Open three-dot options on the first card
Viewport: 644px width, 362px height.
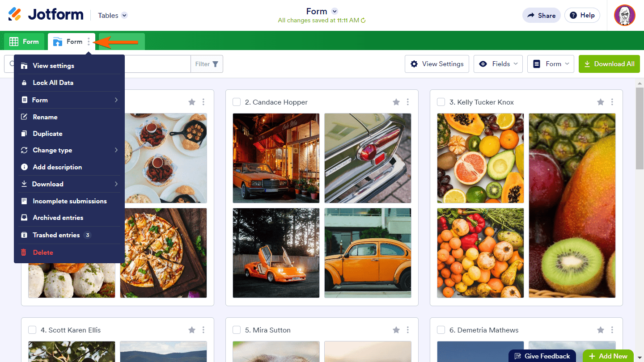(203, 102)
